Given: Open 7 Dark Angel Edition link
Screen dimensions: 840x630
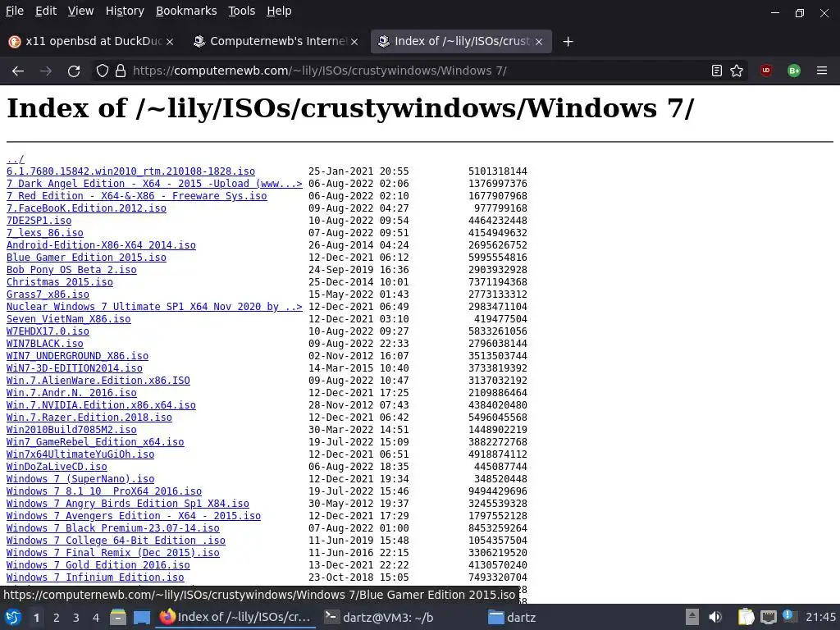Looking at the screenshot, I should [154, 184].
